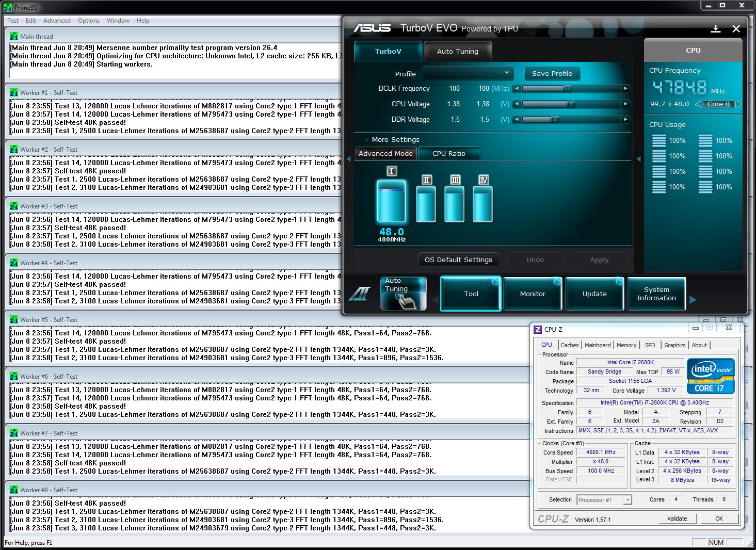The height and width of the screenshot is (550, 756).
Task: Open the Graphics tab in CPU-Z
Action: click(x=675, y=345)
